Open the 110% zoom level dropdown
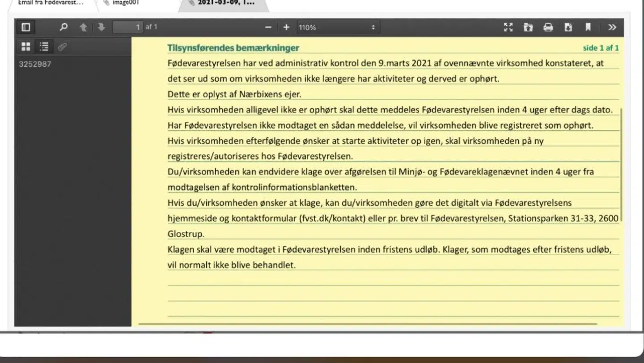The width and height of the screenshot is (644, 363). click(x=337, y=27)
